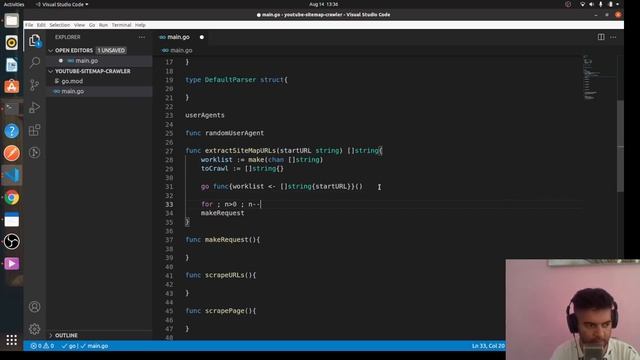Open the File menu
The width and height of the screenshot is (640, 360).
point(29,25)
